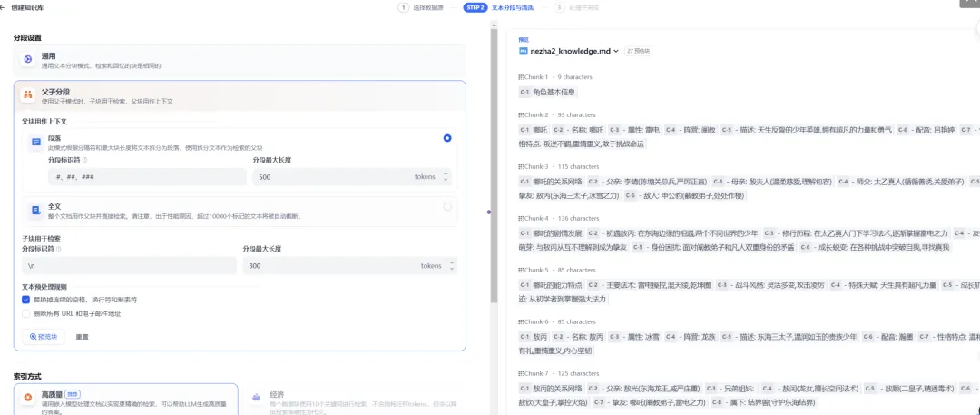Toggle 替换掉连续的空格、换行符和制表符 checkbox
Viewport: 980px width, 415px height.
[x=25, y=300]
